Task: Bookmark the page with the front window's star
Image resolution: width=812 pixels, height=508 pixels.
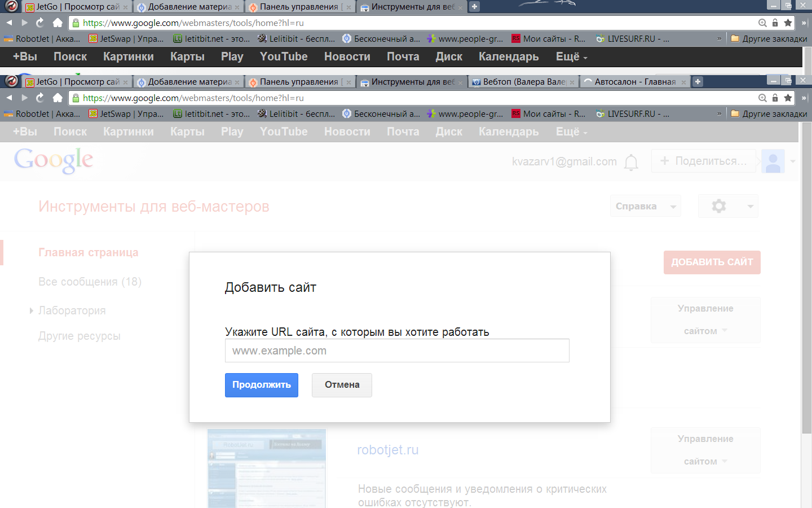Action: click(788, 98)
